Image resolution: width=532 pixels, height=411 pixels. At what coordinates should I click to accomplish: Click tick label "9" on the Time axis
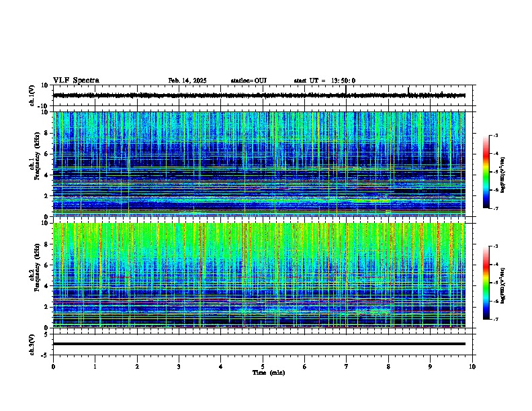430,367
